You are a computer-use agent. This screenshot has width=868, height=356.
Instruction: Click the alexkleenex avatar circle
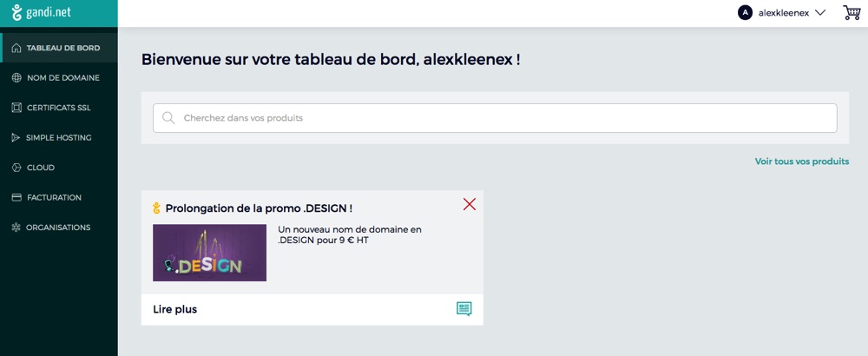pyautogui.click(x=745, y=12)
